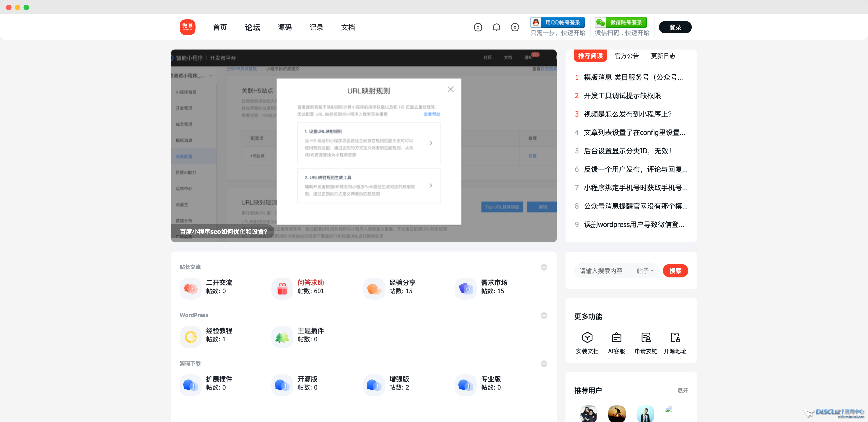Click the black 登录 button

[x=675, y=27]
